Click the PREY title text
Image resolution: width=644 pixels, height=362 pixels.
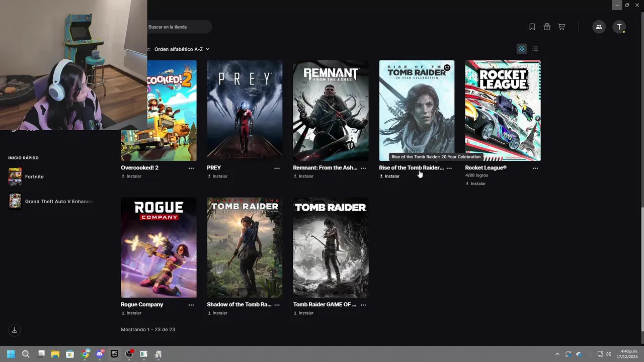(214, 168)
